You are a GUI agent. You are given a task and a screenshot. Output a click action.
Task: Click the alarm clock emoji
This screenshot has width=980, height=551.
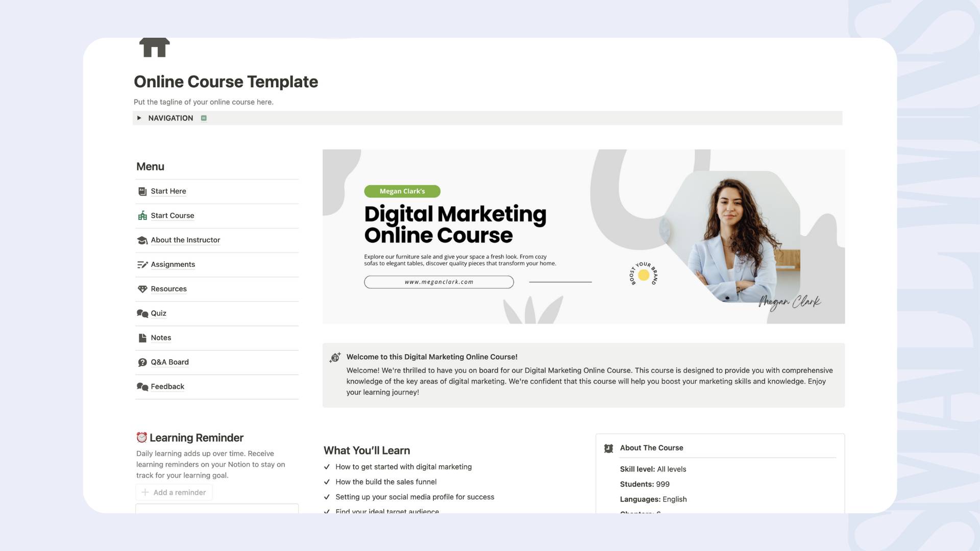coord(142,438)
